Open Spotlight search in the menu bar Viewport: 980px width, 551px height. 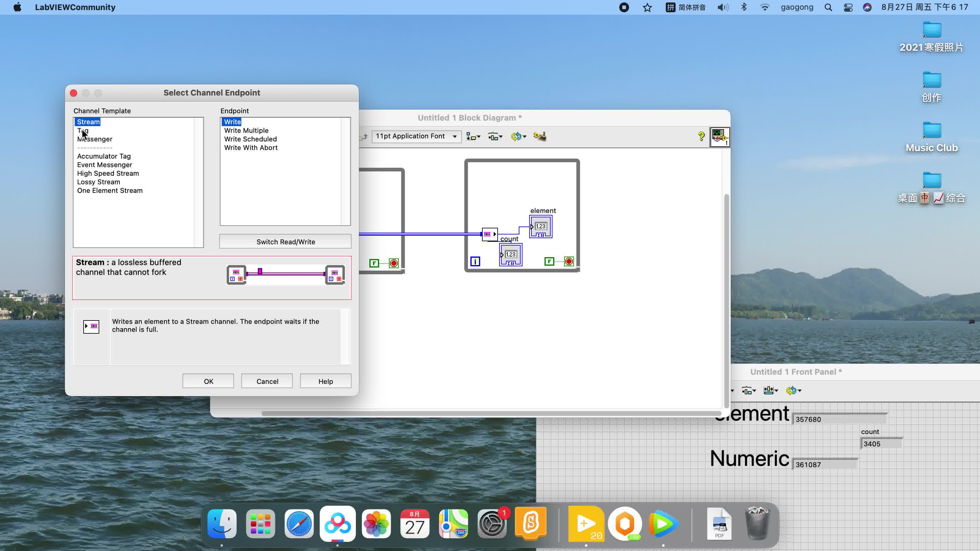pos(828,7)
